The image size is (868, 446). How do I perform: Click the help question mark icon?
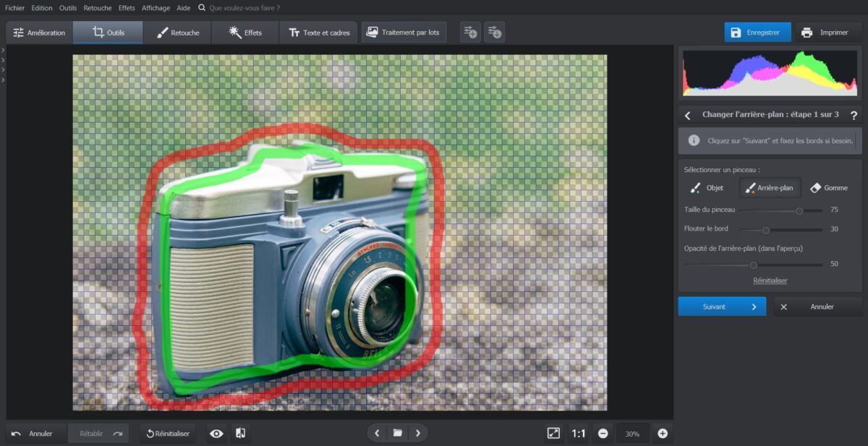[854, 116]
